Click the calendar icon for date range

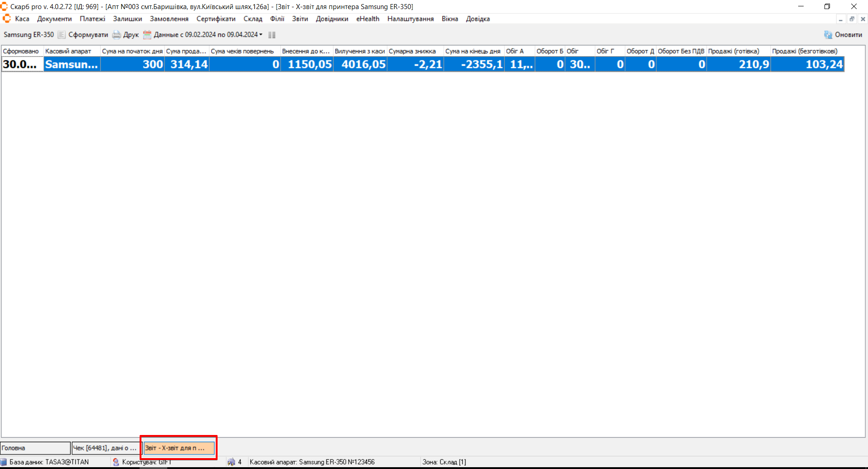click(147, 35)
